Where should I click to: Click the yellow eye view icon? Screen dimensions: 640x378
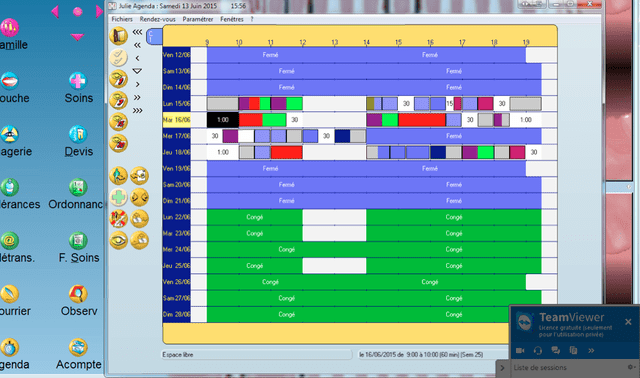click(x=118, y=240)
